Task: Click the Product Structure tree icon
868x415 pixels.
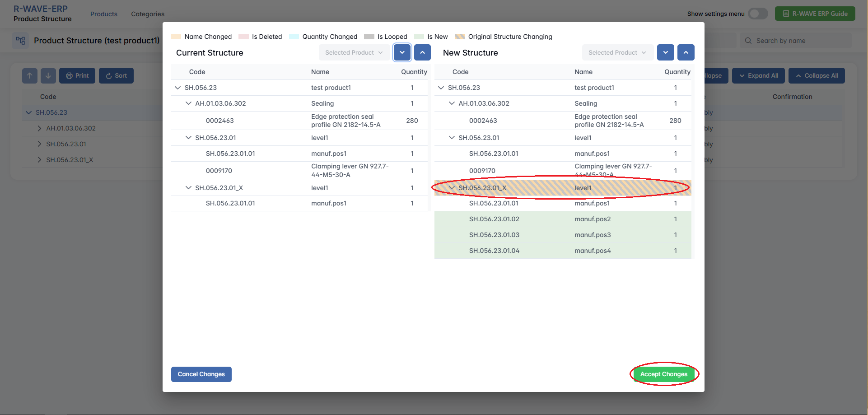Action: click(x=20, y=41)
